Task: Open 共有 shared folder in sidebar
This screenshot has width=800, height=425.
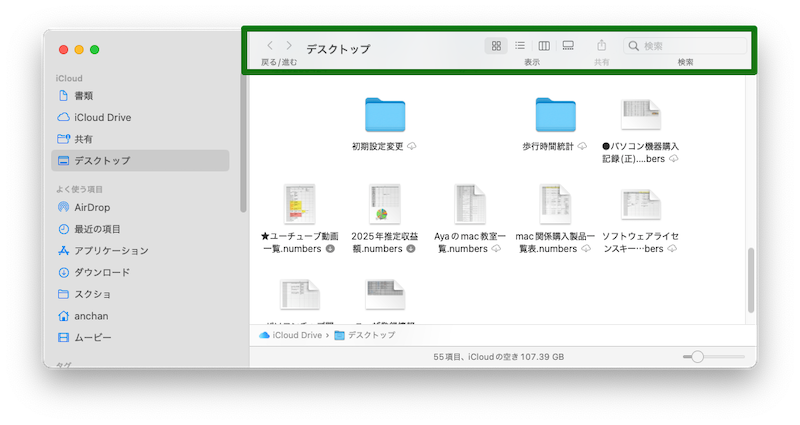Action: 140,139
